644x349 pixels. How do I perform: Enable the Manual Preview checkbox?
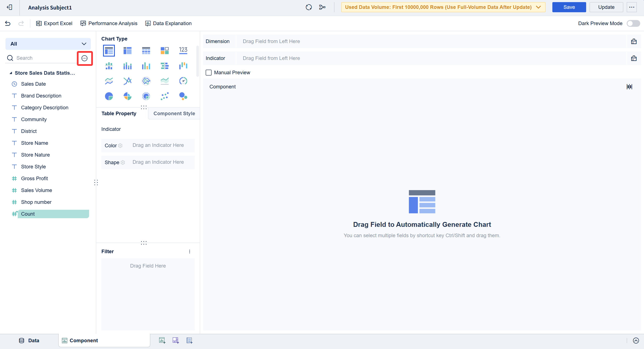(x=208, y=73)
